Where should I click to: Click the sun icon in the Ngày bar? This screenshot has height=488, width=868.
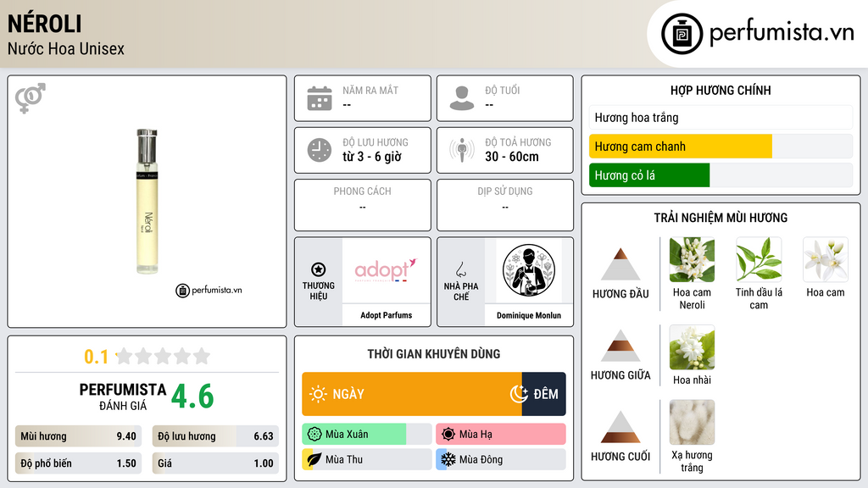319,394
